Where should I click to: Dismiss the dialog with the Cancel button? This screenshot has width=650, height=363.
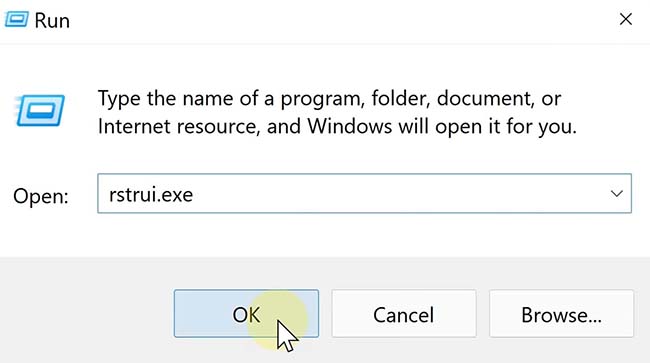click(x=404, y=314)
